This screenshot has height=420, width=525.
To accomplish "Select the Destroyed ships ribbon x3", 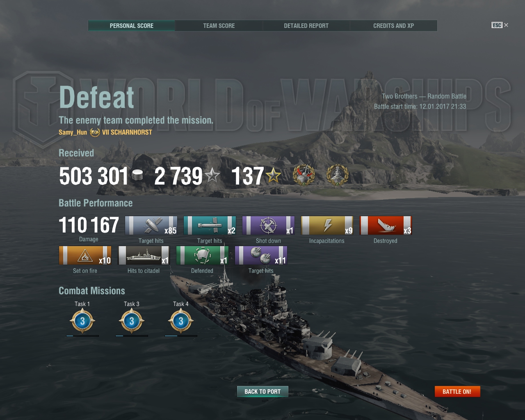I will click(x=386, y=226).
